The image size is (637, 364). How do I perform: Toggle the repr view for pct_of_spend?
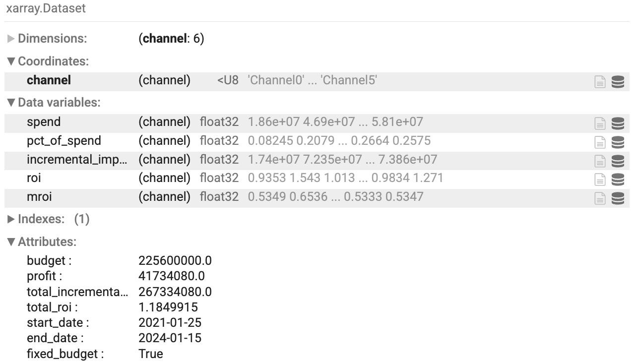tap(618, 141)
